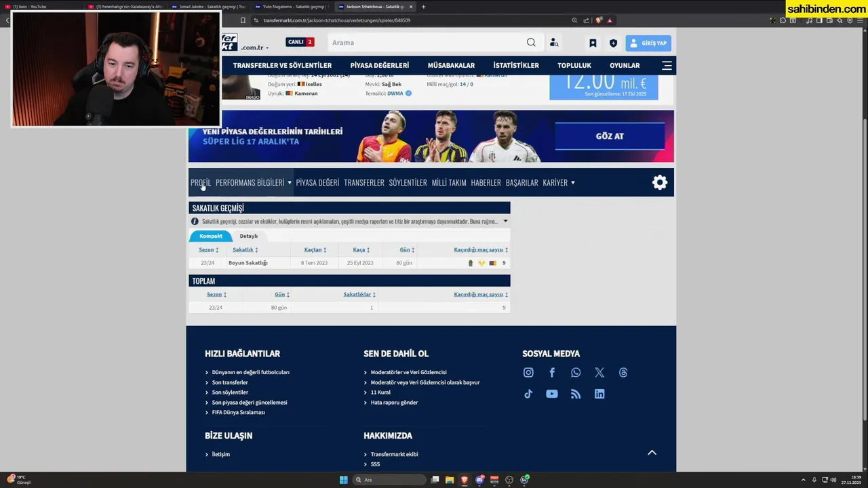Click the GİRİŞ YAP login button
Image resolution: width=868 pixels, height=488 pixels.
pos(648,43)
